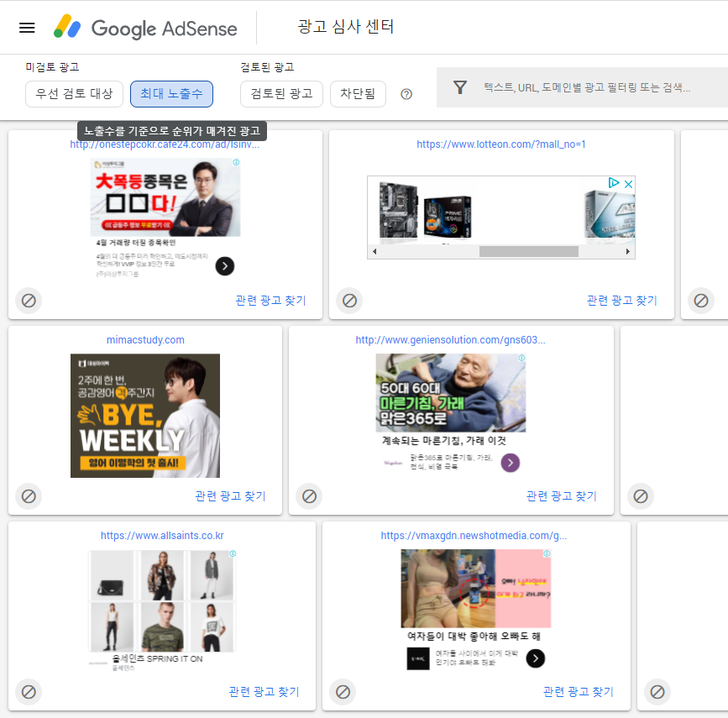Click AdChoices info icon on geniensolution ad

click(521, 358)
